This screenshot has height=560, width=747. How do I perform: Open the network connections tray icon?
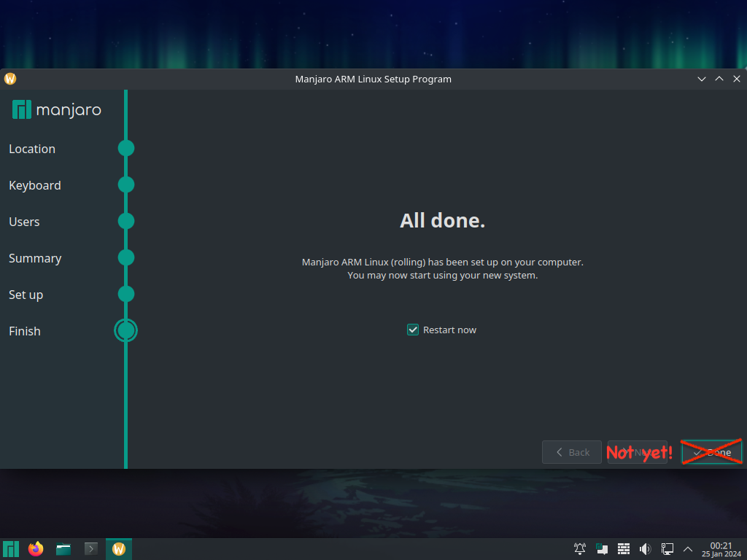(x=667, y=549)
